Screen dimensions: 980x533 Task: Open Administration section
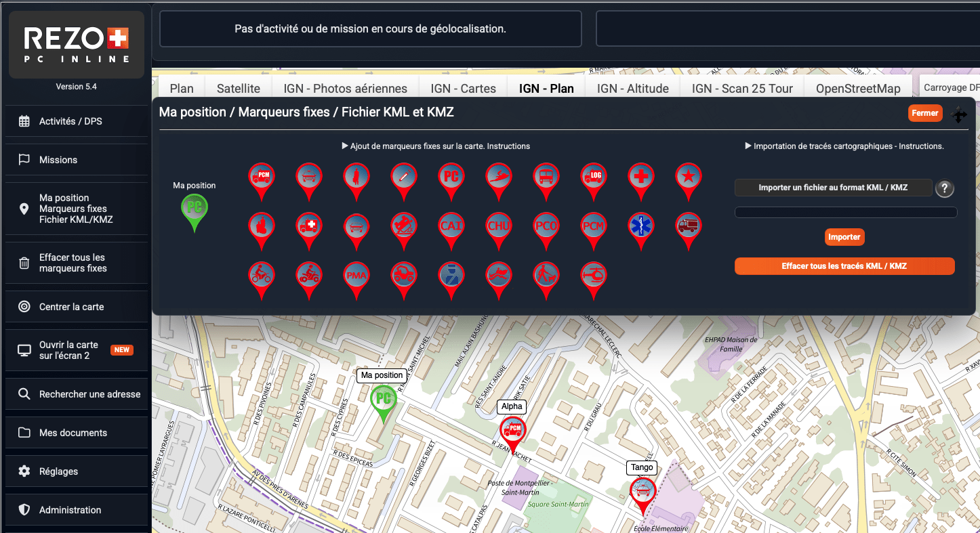[77, 510]
